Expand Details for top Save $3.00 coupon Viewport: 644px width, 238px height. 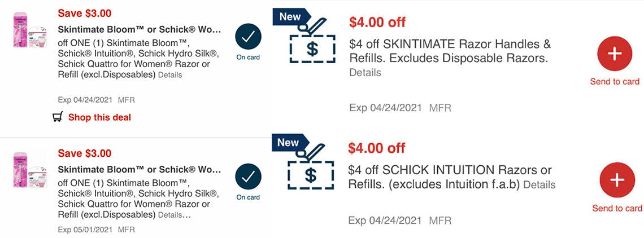point(170,75)
